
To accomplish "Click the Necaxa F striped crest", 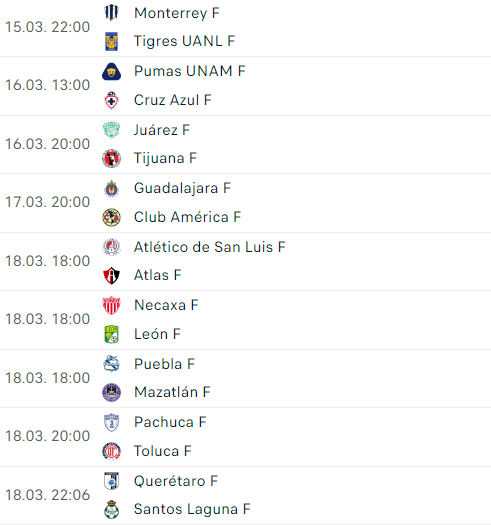I will (x=111, y=305).
